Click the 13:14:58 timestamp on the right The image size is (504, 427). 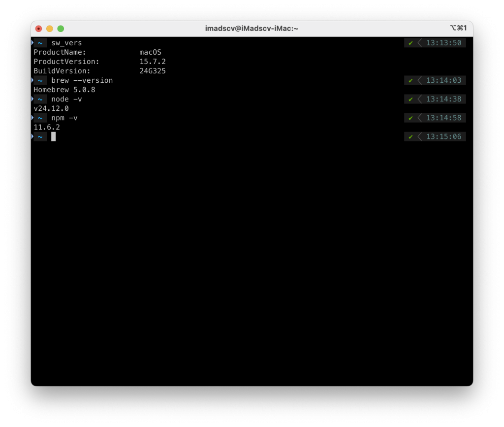pyautogui.click(x=443, y=118)
